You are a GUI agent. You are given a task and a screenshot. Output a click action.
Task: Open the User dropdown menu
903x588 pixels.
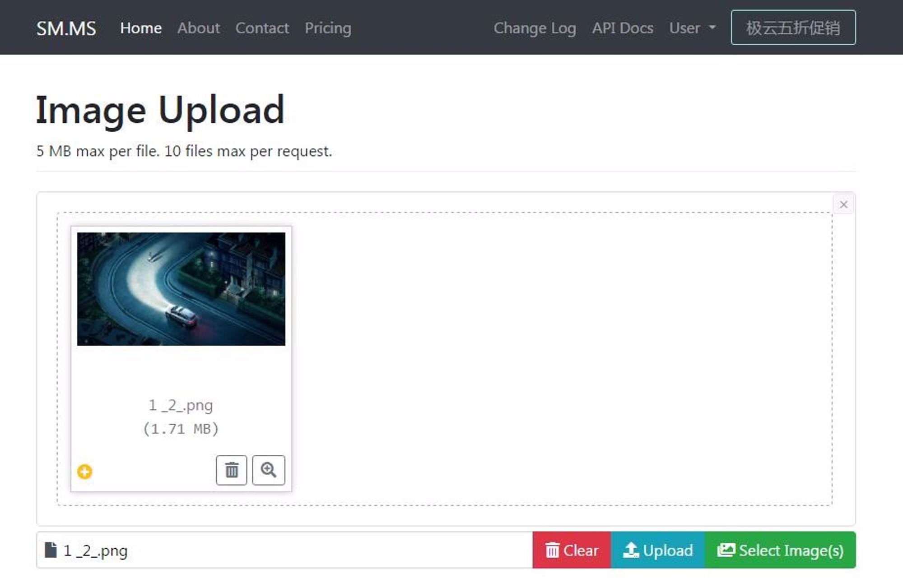pyautogui.click(x=692, y=28)
